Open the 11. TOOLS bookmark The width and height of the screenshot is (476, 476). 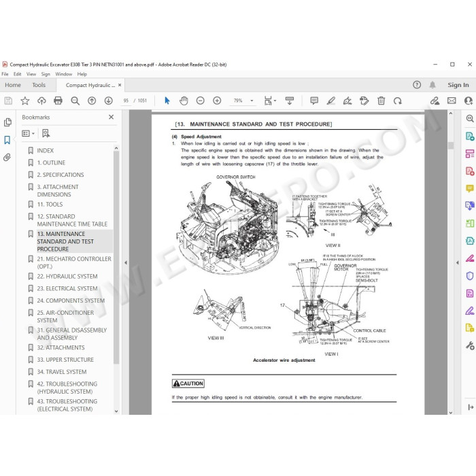[x=50, y=205]
